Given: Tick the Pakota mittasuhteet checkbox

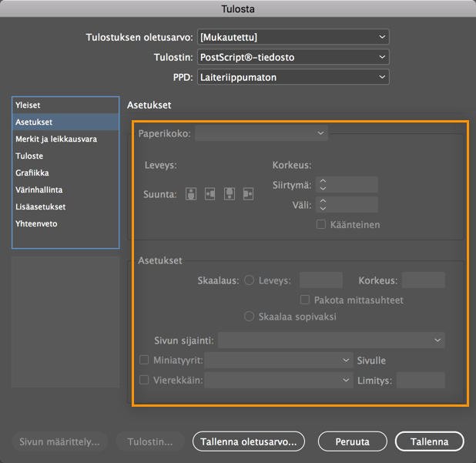Looking at the screenshot, I should [305, 300].
